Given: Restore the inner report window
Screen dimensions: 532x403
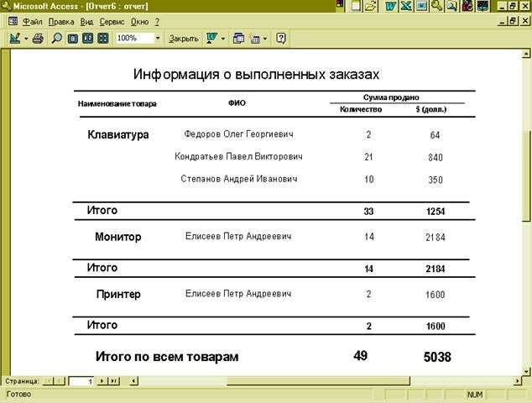Looking at the screenshot, I should click(514, 21).
